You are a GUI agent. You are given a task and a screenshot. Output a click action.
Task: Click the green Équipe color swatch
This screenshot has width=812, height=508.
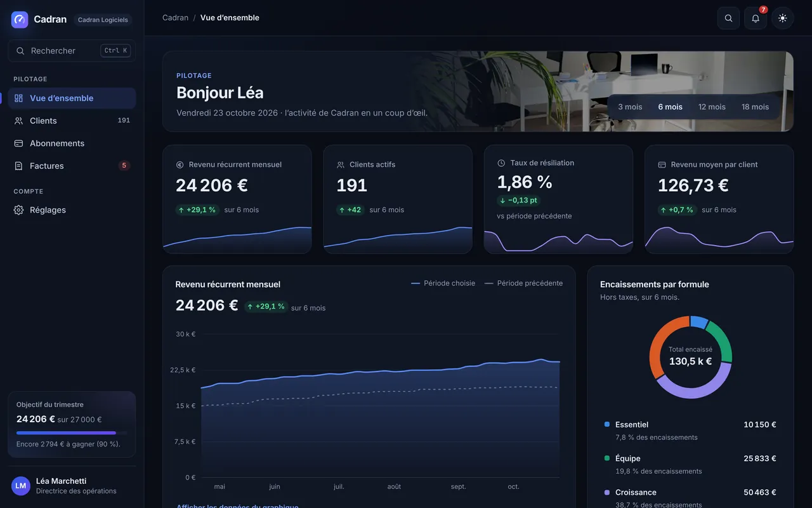607,458
